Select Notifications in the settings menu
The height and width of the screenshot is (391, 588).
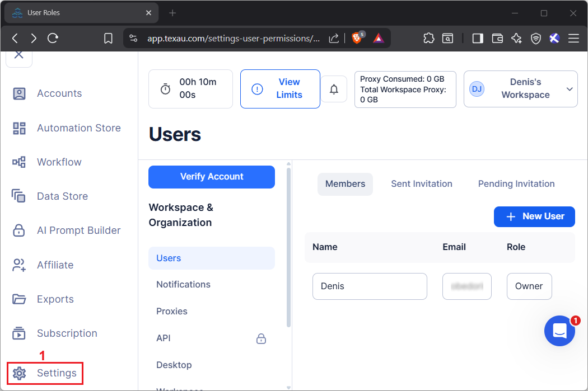[x=183, y=285]
